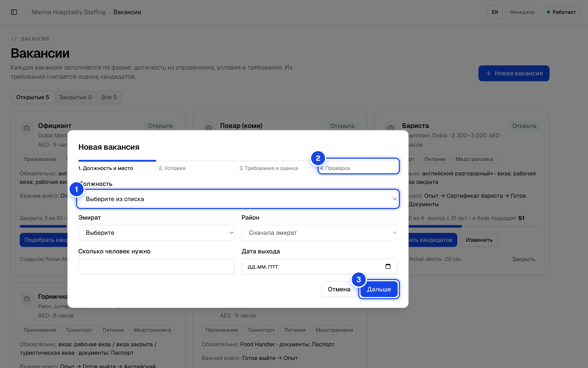Click Подобрать кандидатов on Официант card
Screen dimensions: 588x368
pyautogui.click(x=43, y=240)
